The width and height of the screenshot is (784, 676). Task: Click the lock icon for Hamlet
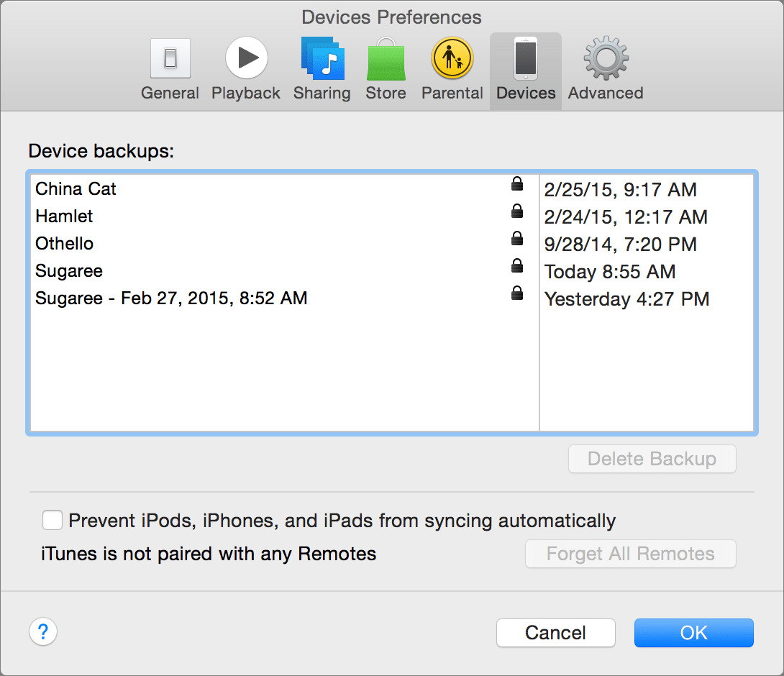tap(517, 211)
